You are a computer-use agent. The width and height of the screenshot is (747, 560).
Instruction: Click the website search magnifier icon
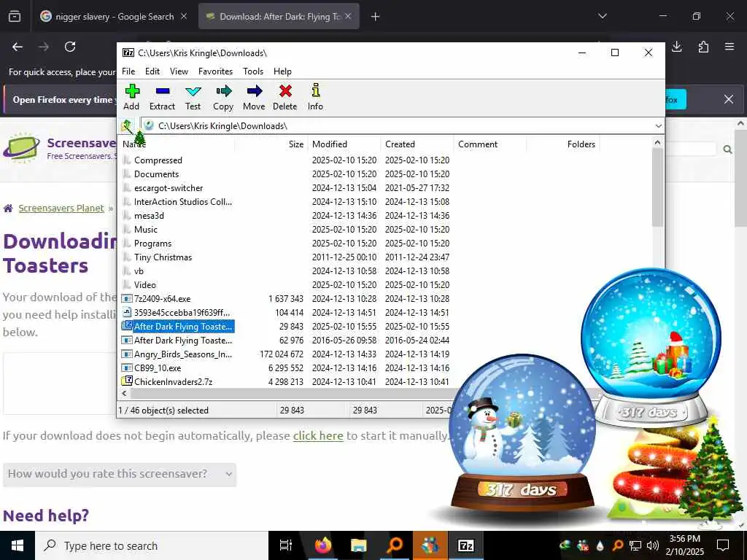[727, 149]
